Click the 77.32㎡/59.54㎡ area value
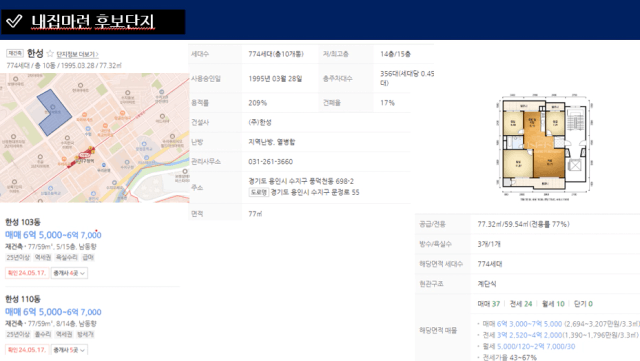The width and height of the screenshot is (640, 361). 524,224
